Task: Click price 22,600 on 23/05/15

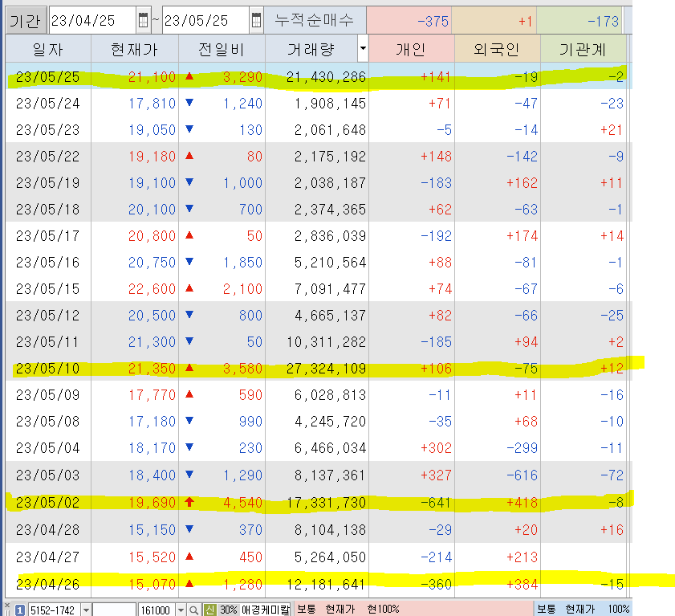Action: [x=152, y=288]
